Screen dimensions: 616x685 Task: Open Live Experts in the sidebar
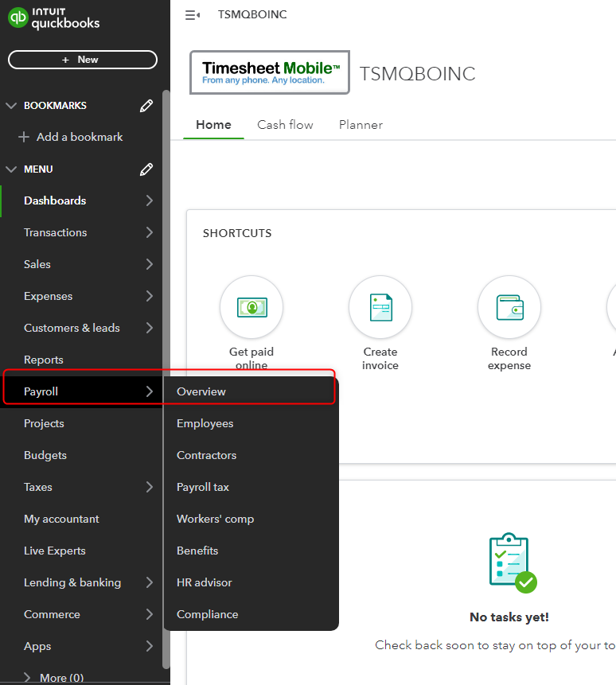(55, 551)
